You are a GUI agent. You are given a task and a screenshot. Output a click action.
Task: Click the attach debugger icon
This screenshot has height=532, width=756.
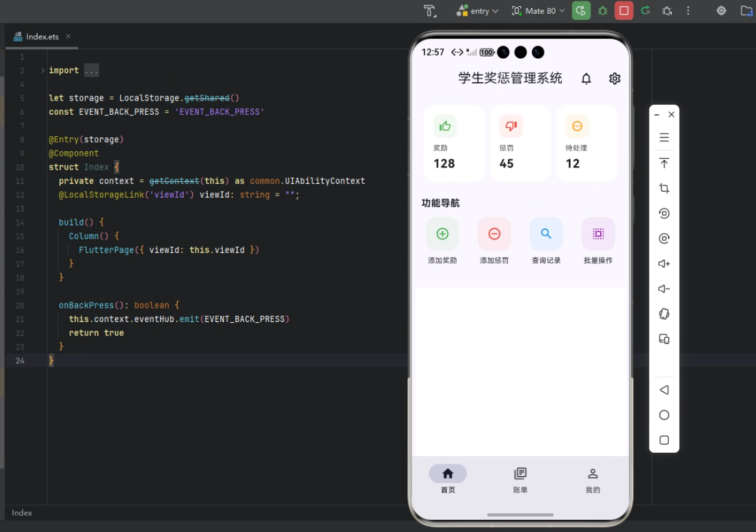[667, 11]
